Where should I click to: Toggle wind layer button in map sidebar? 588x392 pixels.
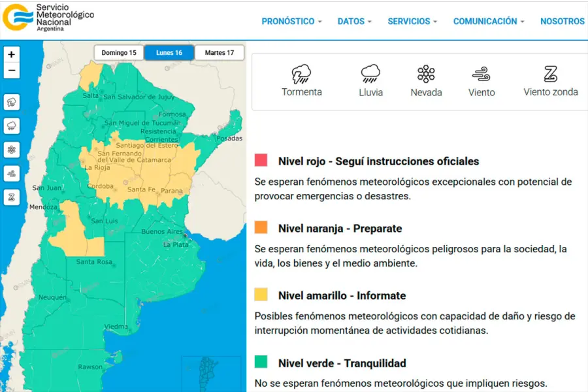pyautogui.click(x=12, y=173)
